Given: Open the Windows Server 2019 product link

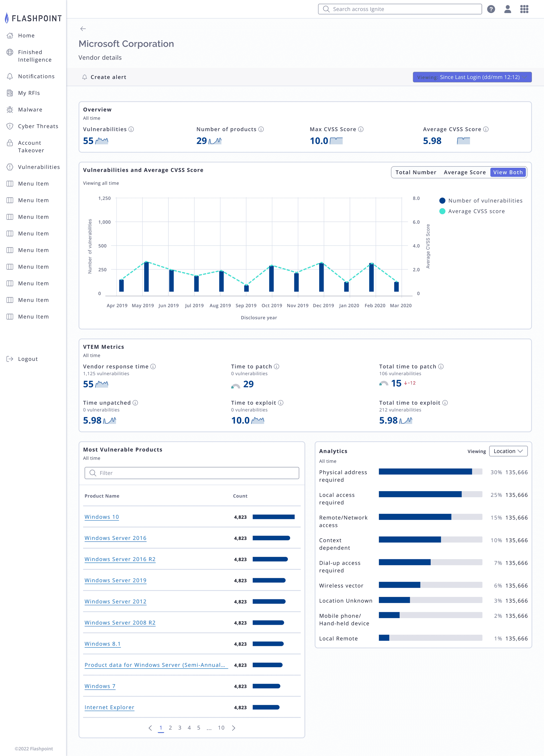Looking at the screenshot, I should [115, 580].
